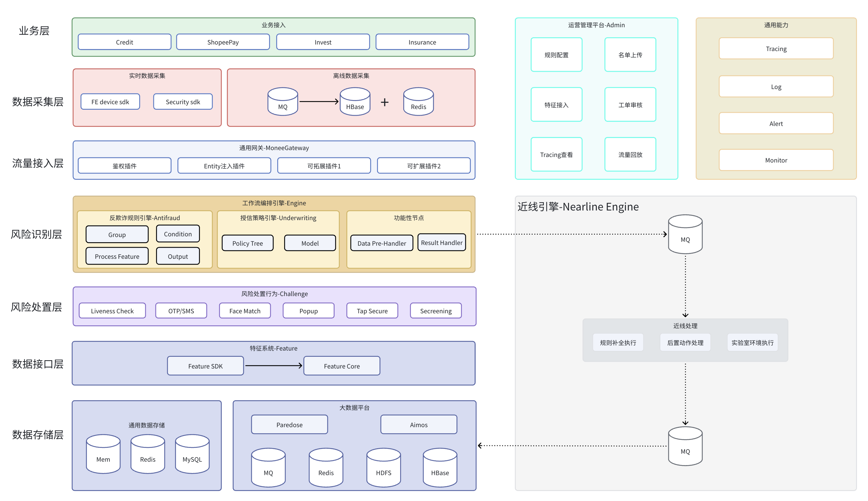The image size is (868, 501).
Task: Click the Tap Secure box
Action: click(372, 311)
